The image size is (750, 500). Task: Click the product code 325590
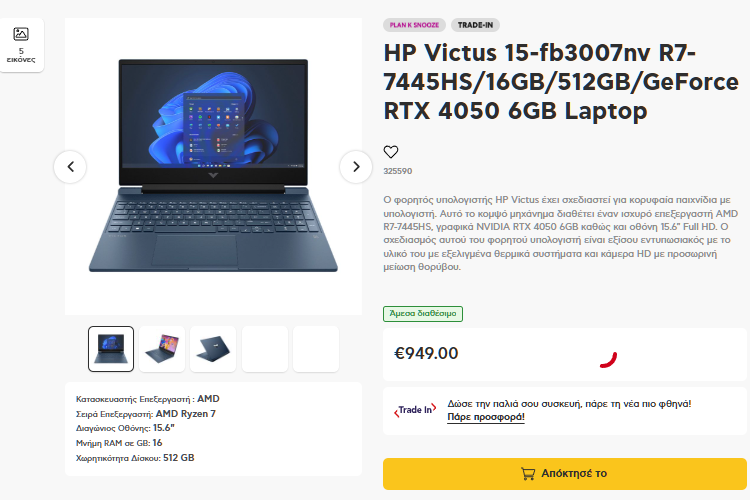tap(397, 171)
